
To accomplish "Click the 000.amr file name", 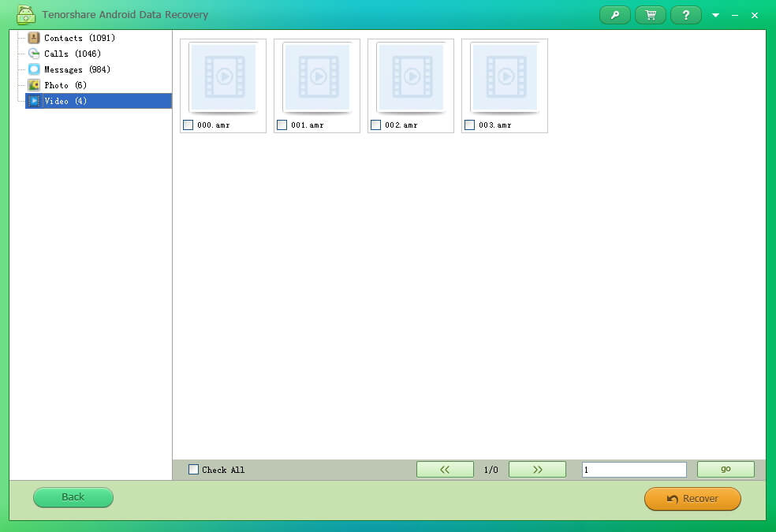I will (x=213, y=125).
